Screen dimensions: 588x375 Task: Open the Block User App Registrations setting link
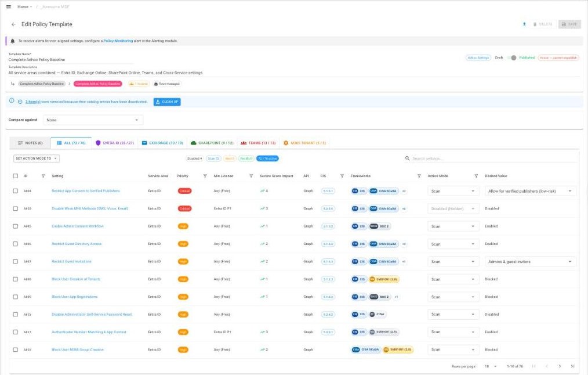(x=75, y=297)
